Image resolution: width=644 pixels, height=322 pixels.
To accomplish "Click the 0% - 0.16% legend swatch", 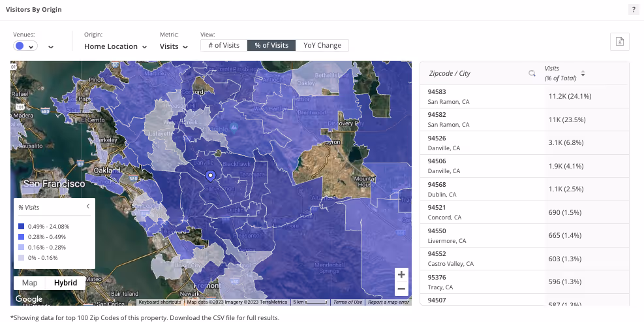I will (22, 258).
